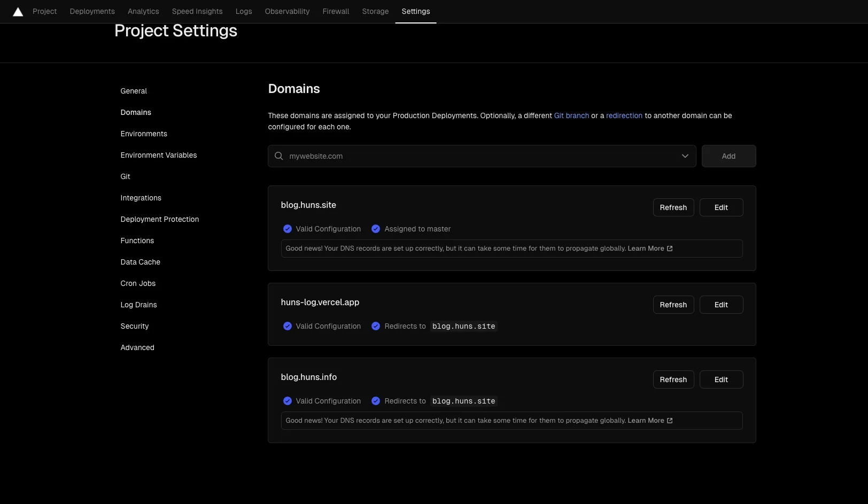Click redirect target code in blog.huns.info card
This screenshot has width=868, height=504.
click(464, 401)
